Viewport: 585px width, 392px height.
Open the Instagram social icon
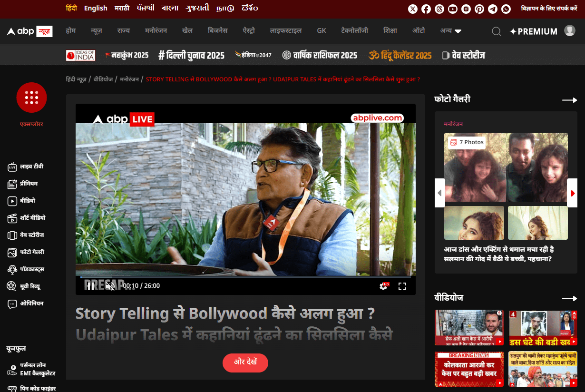[x=466, y=9]
